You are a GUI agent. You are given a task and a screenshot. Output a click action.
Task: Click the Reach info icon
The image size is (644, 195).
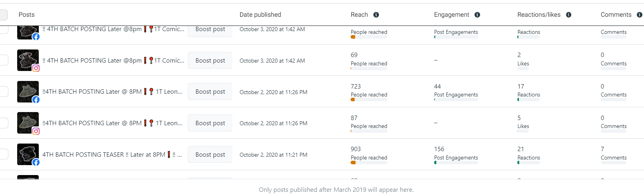click(x=376, y=15)
